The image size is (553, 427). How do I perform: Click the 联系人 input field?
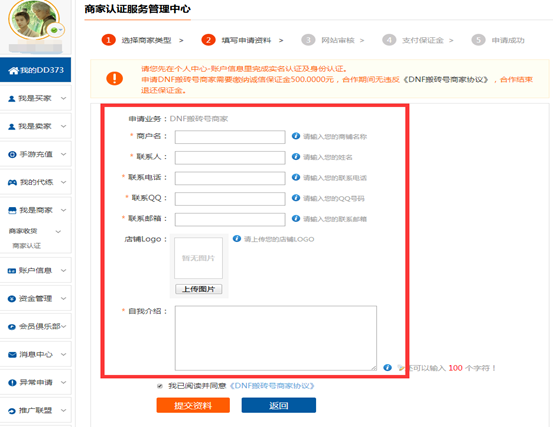coord(230,158)
